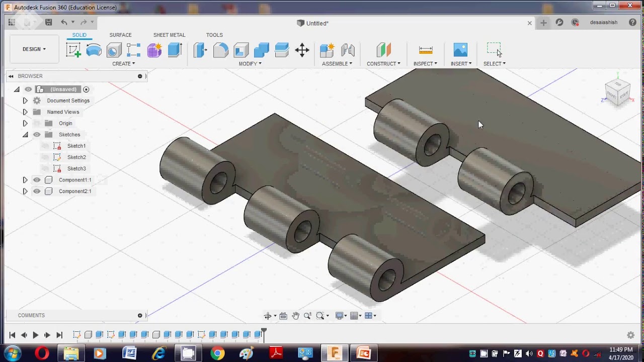The image size is (644, 362).
Task: Click the Zoom window icon
Action: [x=320, y=316]
